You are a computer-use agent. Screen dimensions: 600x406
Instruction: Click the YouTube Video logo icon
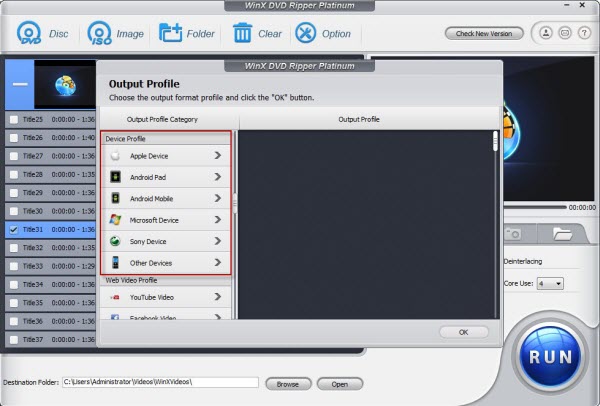click(115, 297)
